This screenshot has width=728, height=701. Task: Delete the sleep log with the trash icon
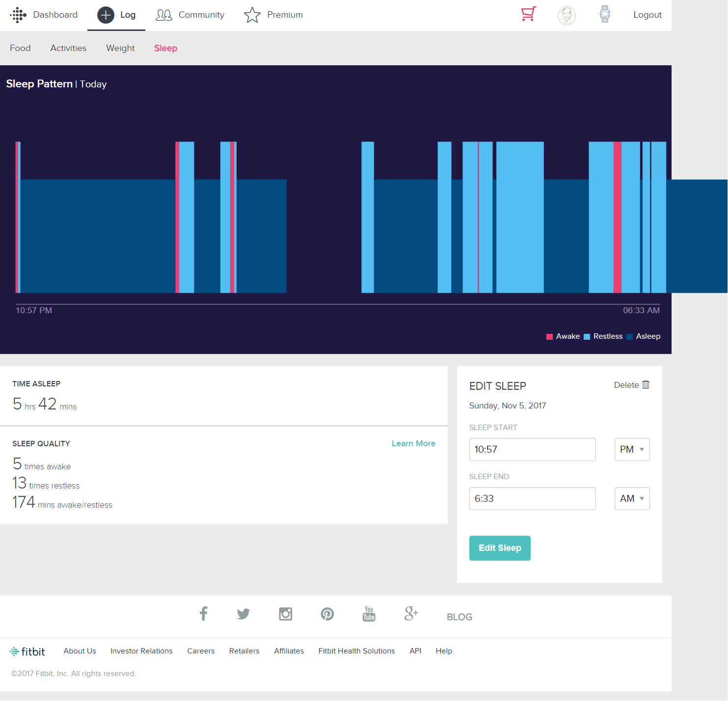[646, 385]
